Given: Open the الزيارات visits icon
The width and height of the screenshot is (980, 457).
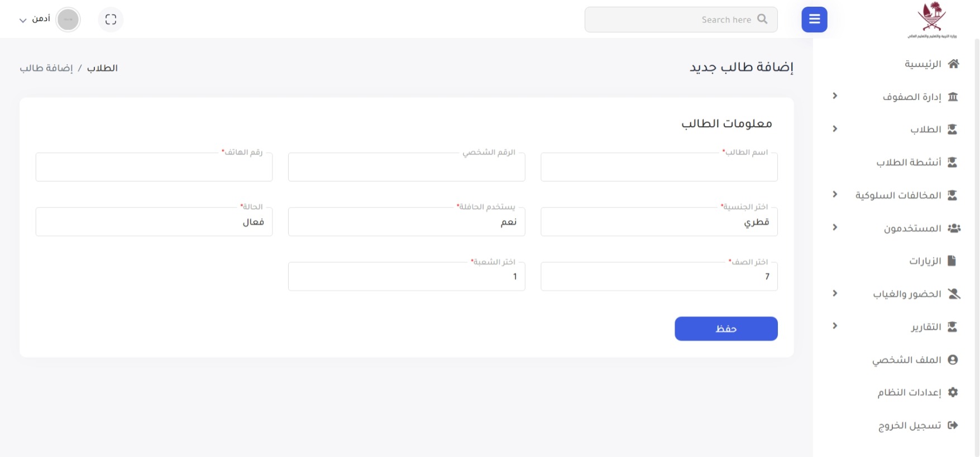Looking at the screenshot, I should (x=952, y=260).
